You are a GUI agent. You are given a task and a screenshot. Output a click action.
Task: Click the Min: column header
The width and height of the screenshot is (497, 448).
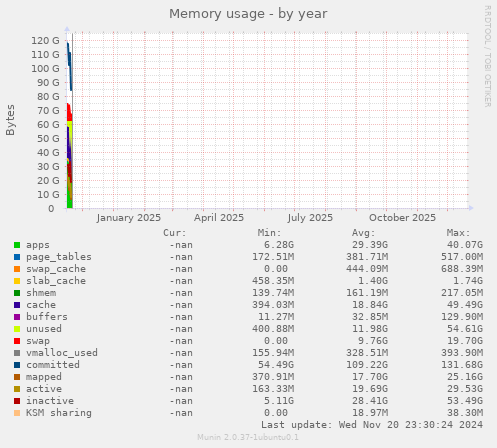[269, 233]
